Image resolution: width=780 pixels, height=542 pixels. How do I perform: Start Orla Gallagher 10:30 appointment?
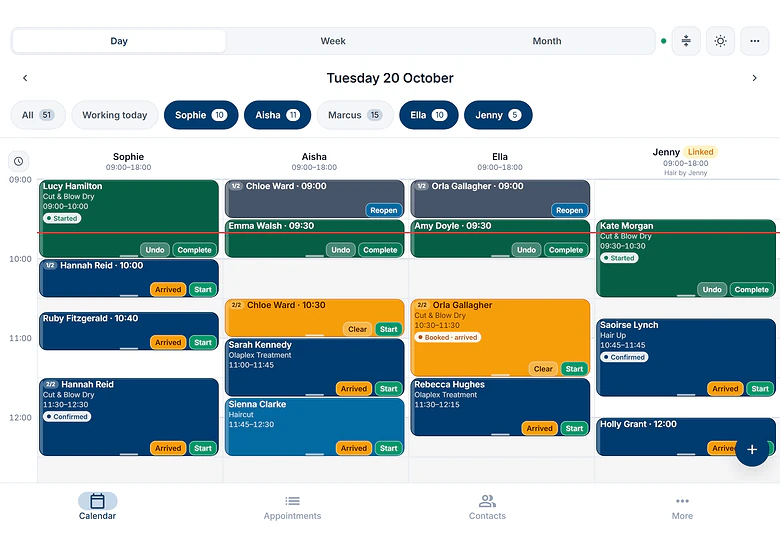pyautogui.click(x=574, y=369)
